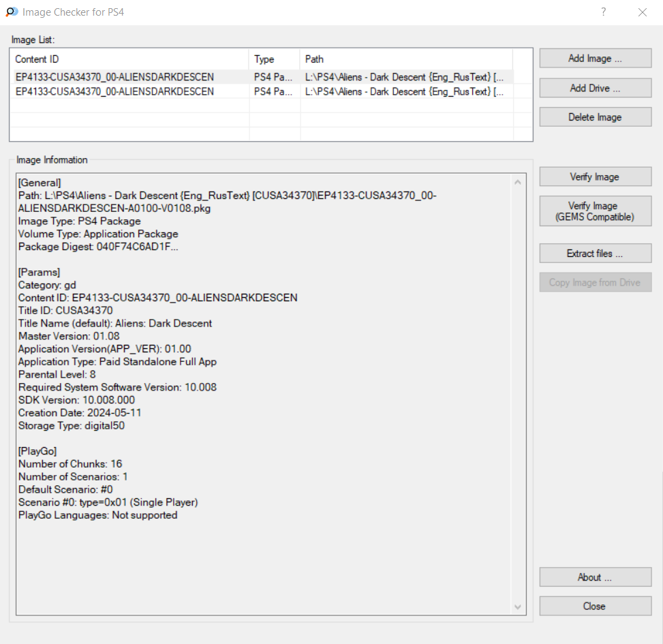Click scroll up arrow in Image Information
663x644 pixels.
(518, 182)
